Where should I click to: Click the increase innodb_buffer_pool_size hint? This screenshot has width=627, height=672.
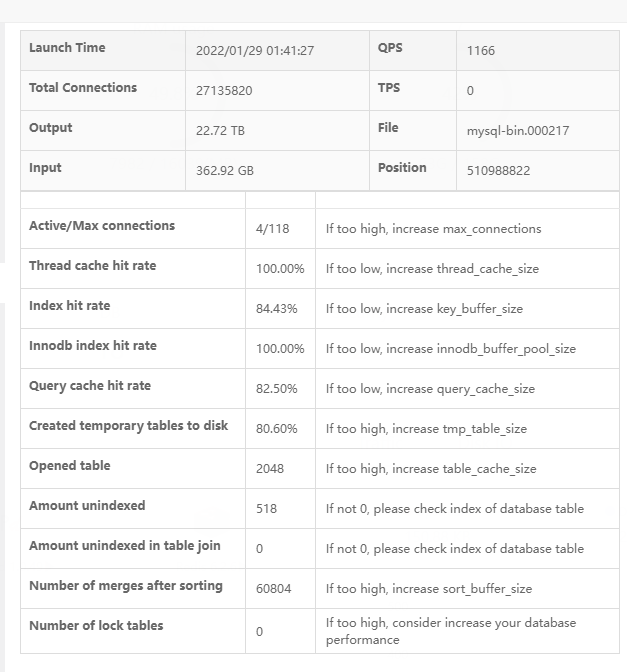coord(450,348)
